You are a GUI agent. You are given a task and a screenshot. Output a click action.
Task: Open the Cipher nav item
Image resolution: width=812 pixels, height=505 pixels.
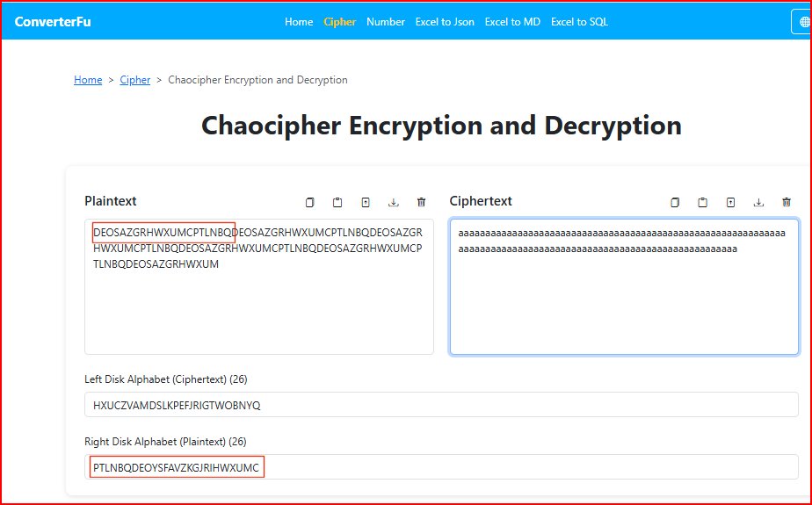[x=340, y=22]
